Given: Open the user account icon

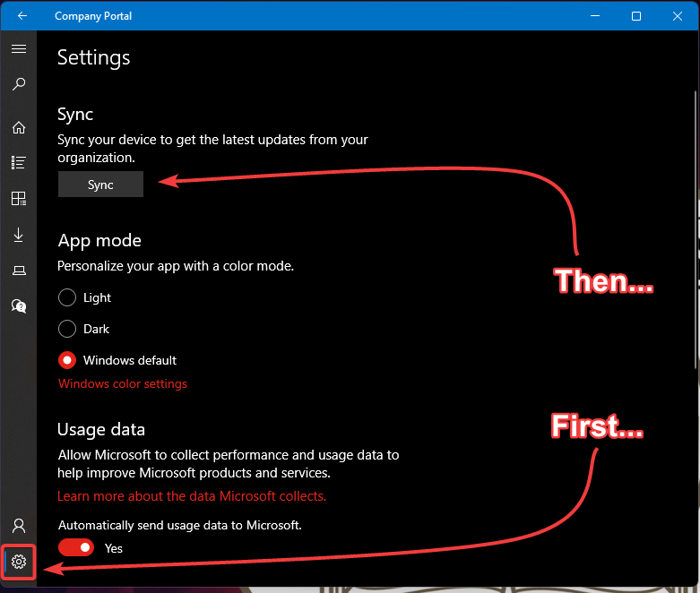Looking at the screenshot, I should tap(19, 526).
